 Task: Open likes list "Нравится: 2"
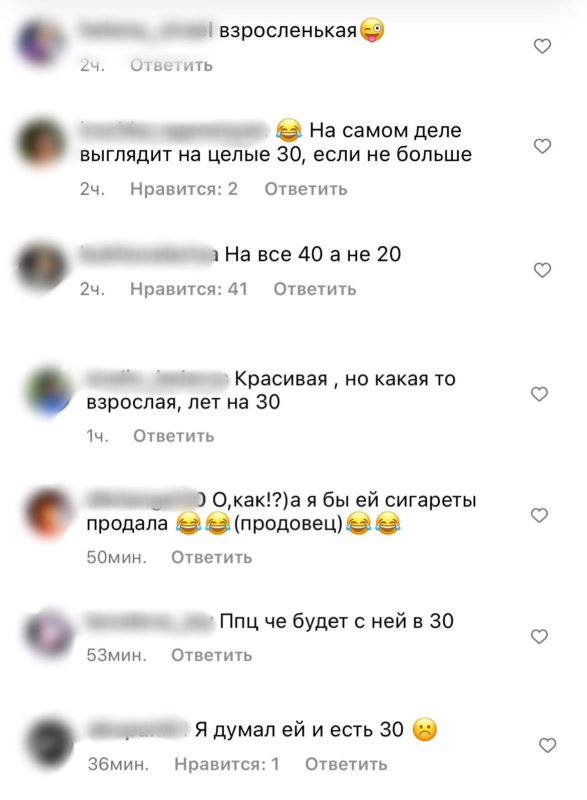[184, 189]
